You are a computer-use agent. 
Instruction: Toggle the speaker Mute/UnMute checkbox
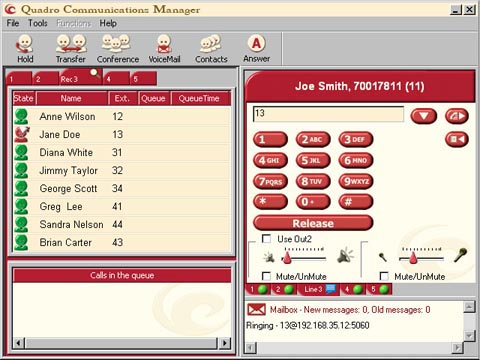[266, 276]
